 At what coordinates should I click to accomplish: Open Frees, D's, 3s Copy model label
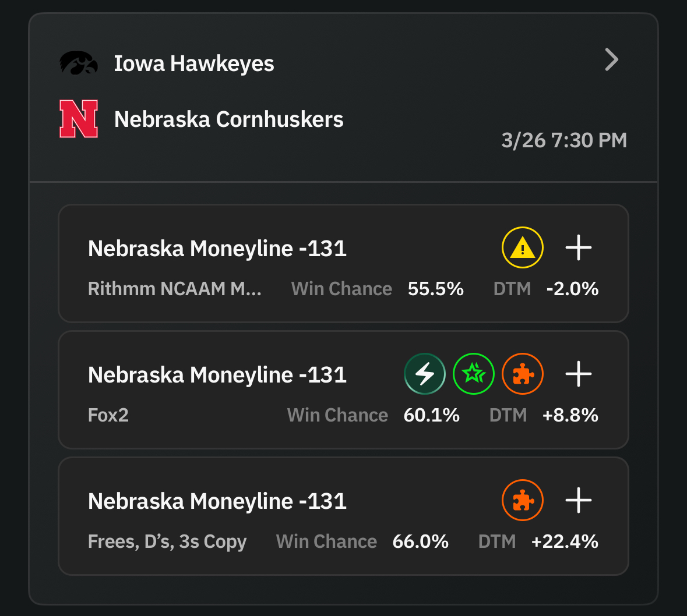tap(167, 541)
